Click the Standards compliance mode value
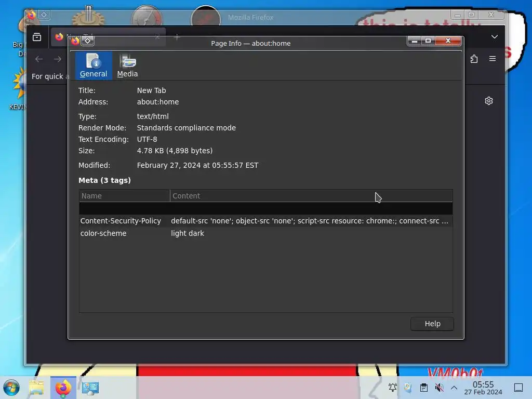The image size is (532, 399). click(187, 128)
